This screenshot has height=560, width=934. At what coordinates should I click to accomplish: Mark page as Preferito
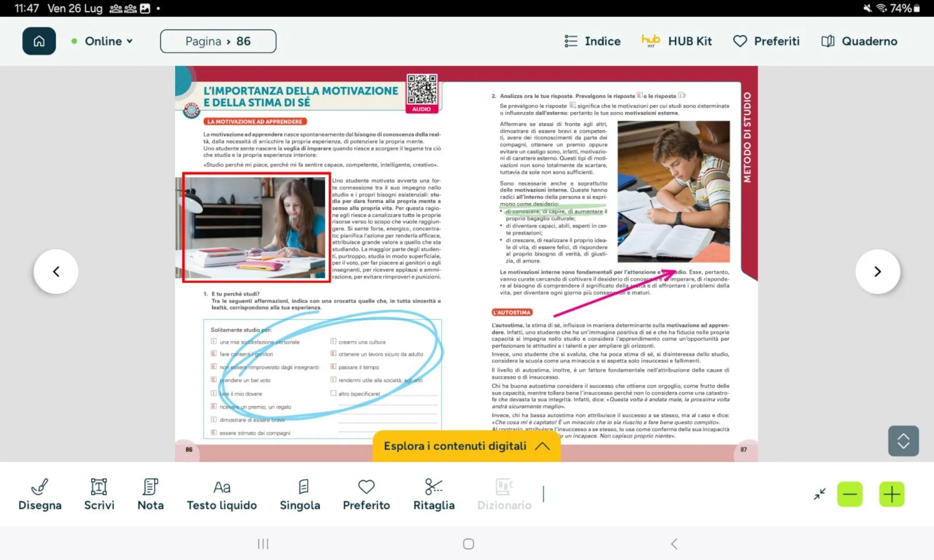coord(366,495)
